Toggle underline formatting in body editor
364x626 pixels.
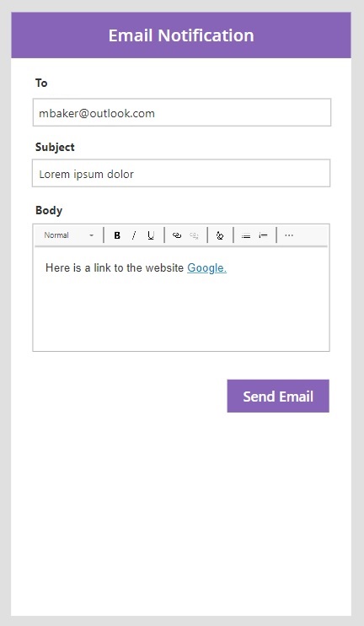[x=151, y=235]
